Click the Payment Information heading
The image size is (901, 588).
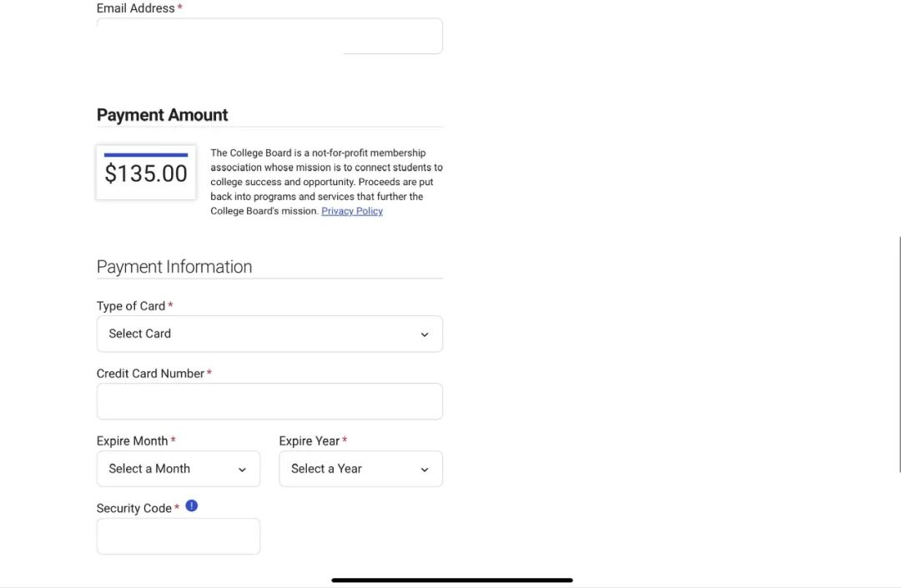tap(174, 267)
